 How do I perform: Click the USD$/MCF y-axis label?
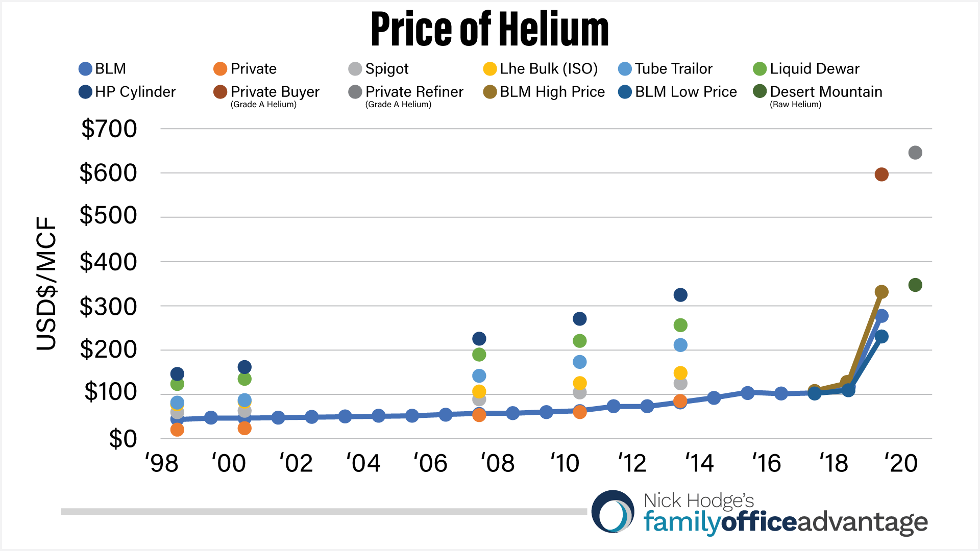tap(46, 283)
